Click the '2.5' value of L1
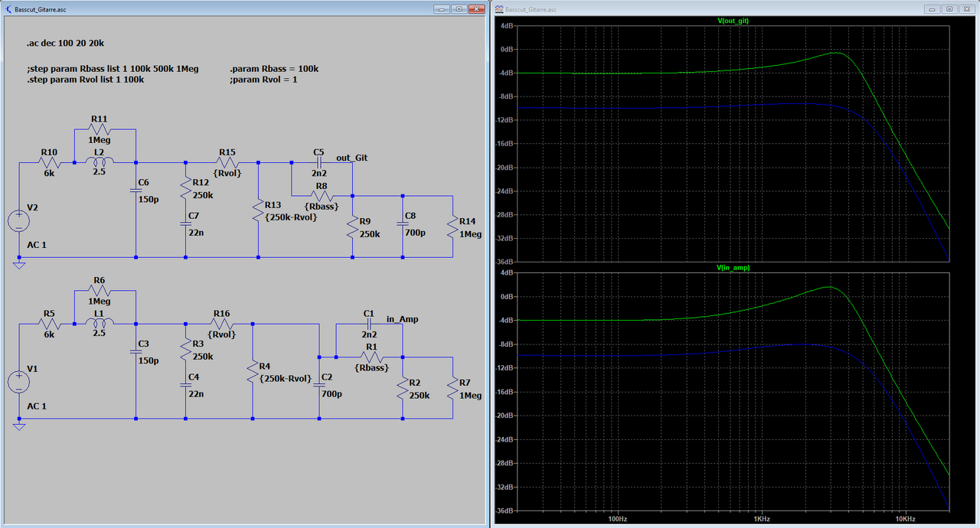 pos(99,334)
